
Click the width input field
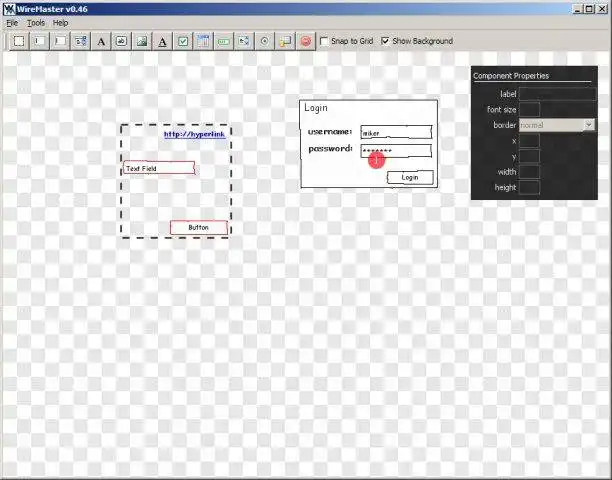pos(530,172)
